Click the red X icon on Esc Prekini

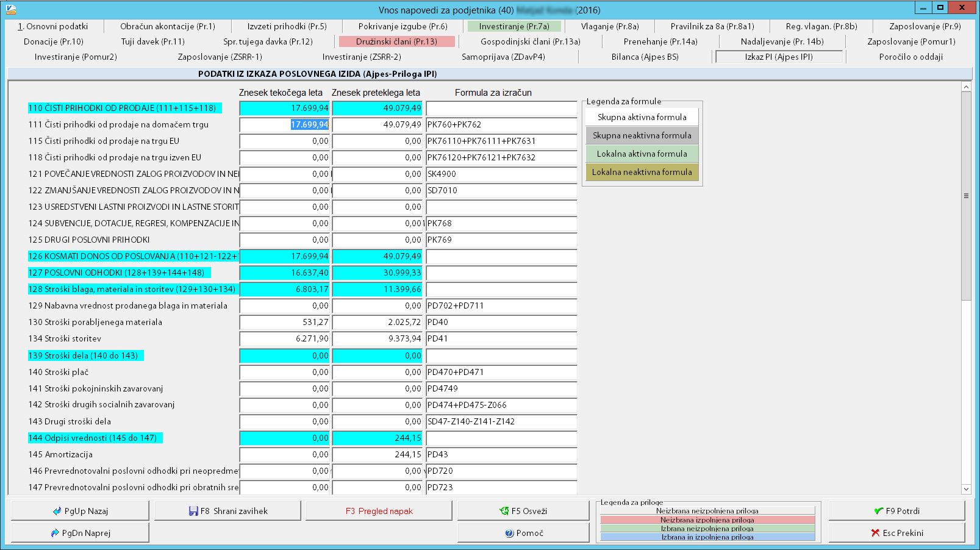876,533
